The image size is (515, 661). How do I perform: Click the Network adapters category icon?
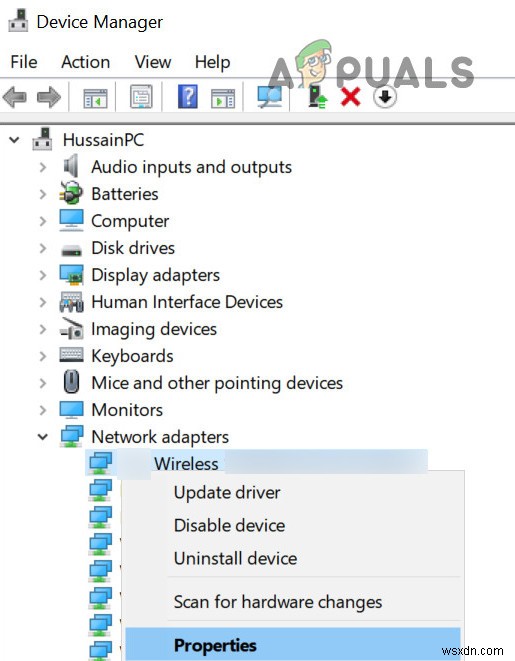click(x=71, y=437)
